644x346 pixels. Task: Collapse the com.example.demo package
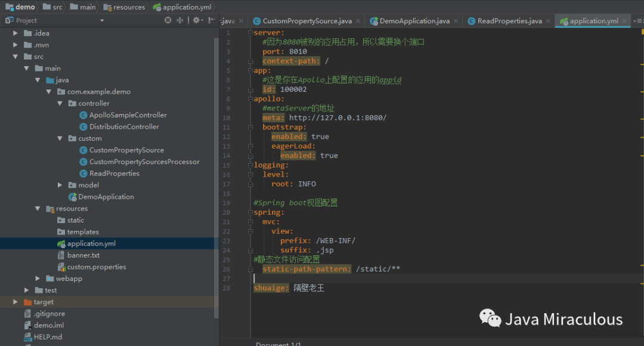click(x=48, y=92)
